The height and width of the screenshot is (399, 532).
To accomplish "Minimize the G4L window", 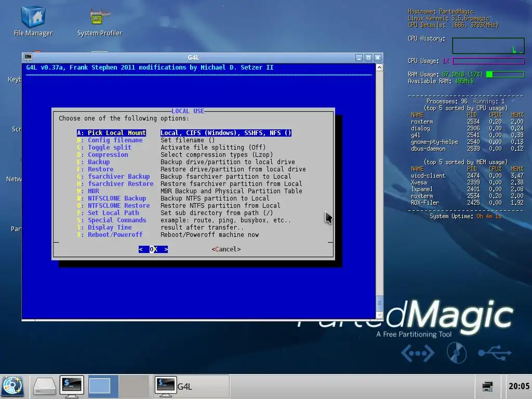I will (359, 58).
